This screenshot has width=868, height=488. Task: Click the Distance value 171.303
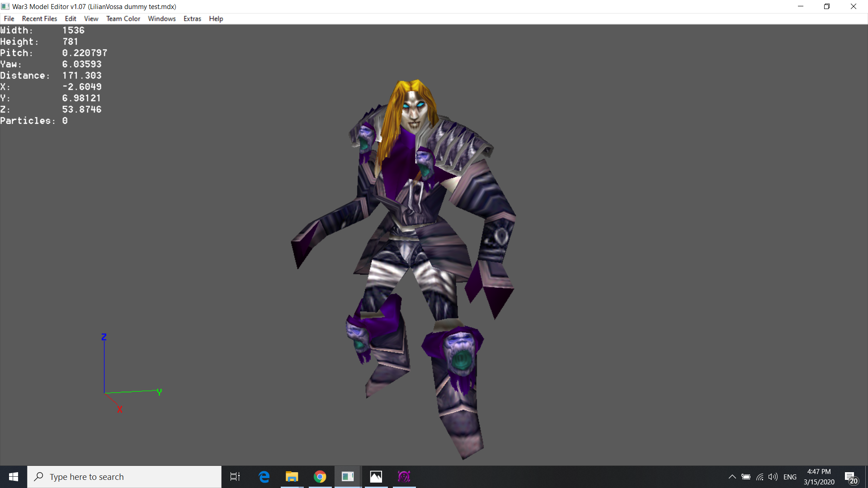click(x=82, y=75)
